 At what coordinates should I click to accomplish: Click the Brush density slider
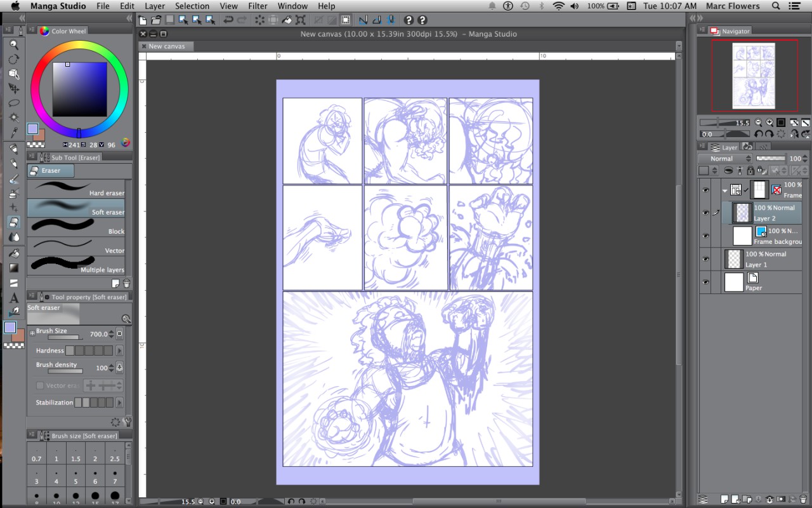pyautogui.click(x=64, y=371)
